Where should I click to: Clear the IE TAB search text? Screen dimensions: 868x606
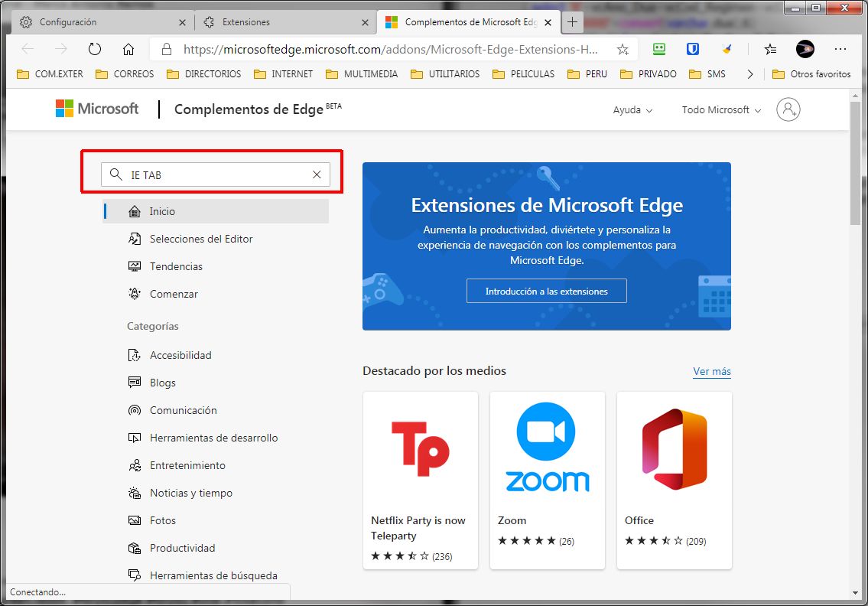pos(317,174)
